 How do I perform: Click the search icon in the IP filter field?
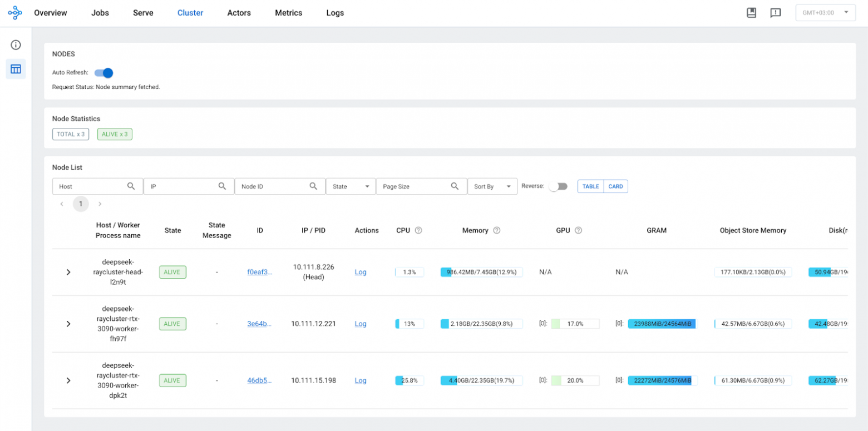coord(223,186)
